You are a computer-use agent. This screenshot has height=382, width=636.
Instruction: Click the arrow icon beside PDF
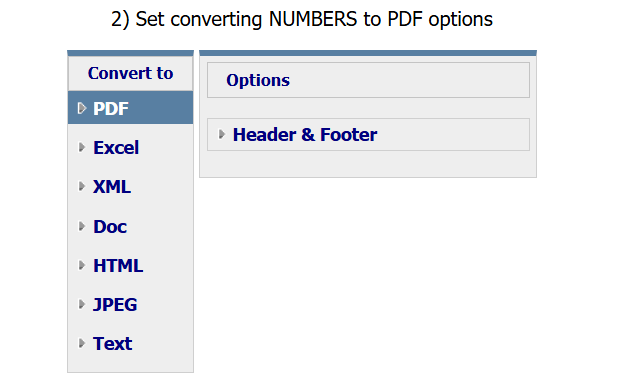[82, 108]
